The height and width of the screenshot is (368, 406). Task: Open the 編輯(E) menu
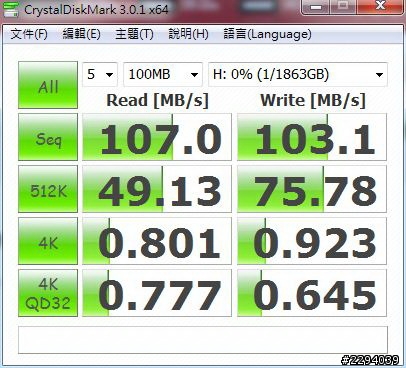point(81,34)
